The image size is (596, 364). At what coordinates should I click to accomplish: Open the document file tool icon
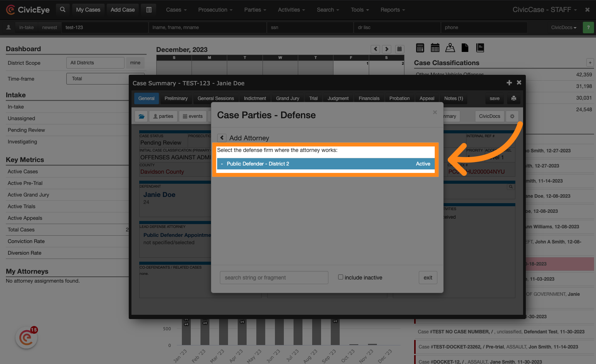465,48
